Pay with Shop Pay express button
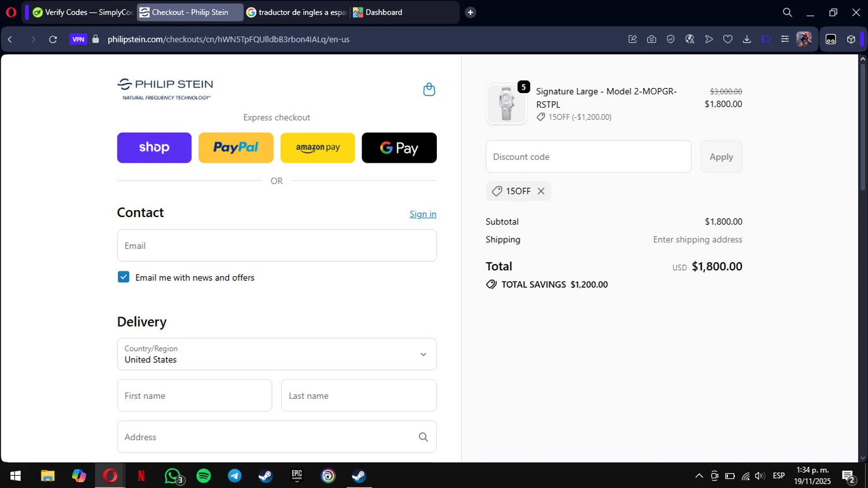This screenshot has height=488, width=868. pos(154,148)
